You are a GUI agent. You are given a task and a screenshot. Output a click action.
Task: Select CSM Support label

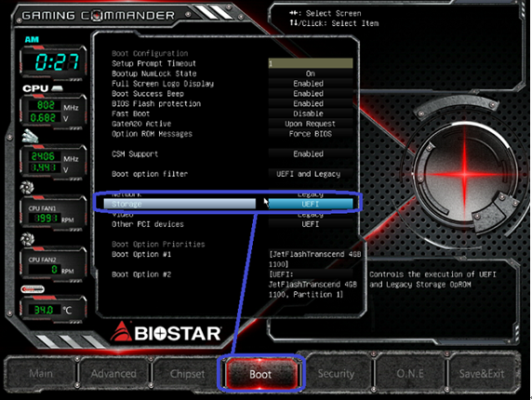coord(135,154)
